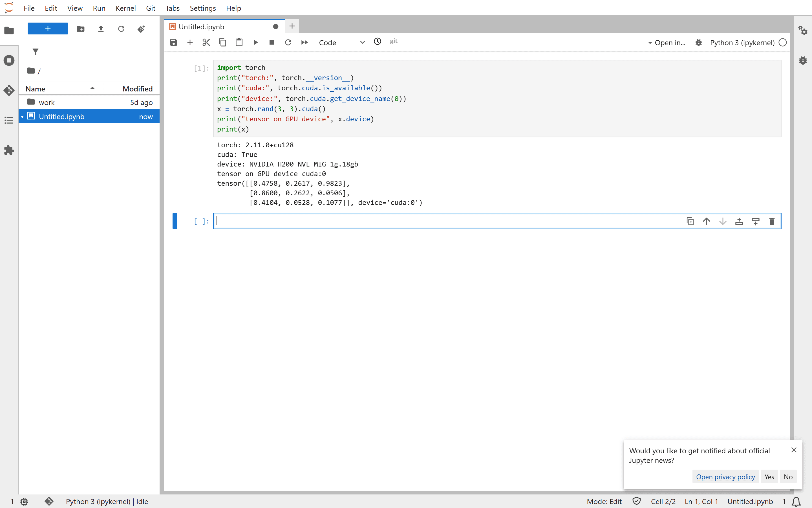Viewport: 812px width, 508px height.
Task: Select Untitled.ipynb in file list
Action: [x=89, y=116]
